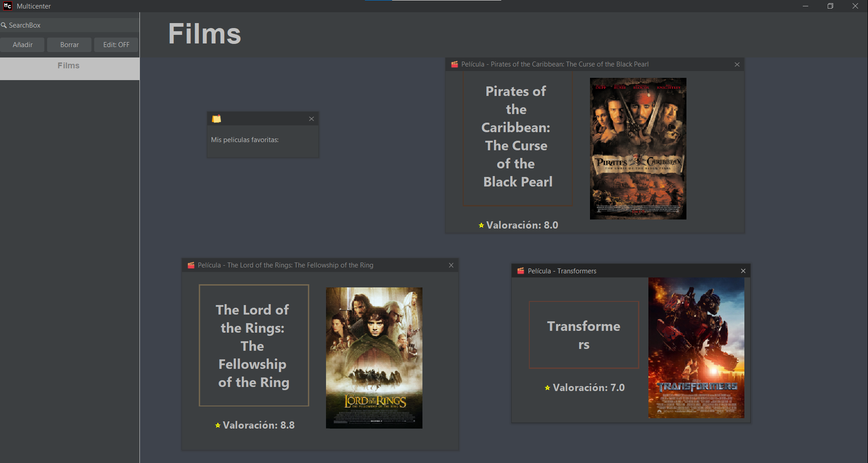Open the Transformers poster image
Screen dimensions: 868x463
click(696, 348)
